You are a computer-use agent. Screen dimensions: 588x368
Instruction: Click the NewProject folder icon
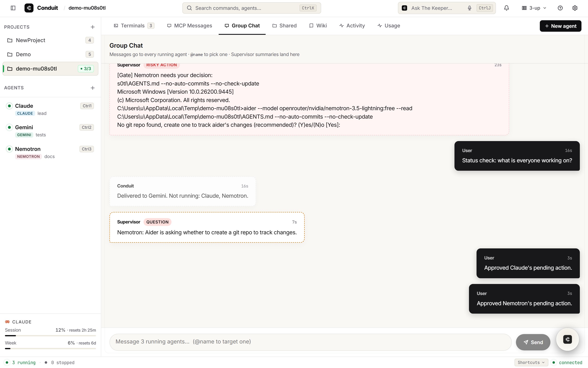coord(10,40)
